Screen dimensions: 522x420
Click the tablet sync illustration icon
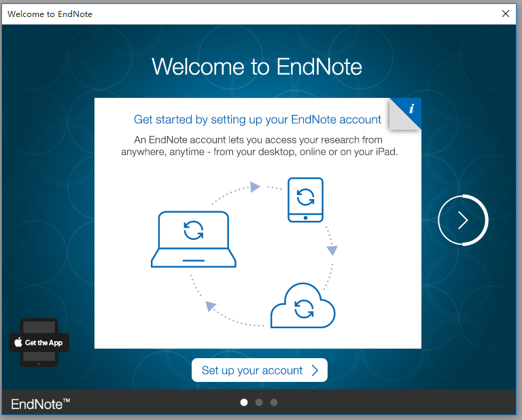[306, 200]
